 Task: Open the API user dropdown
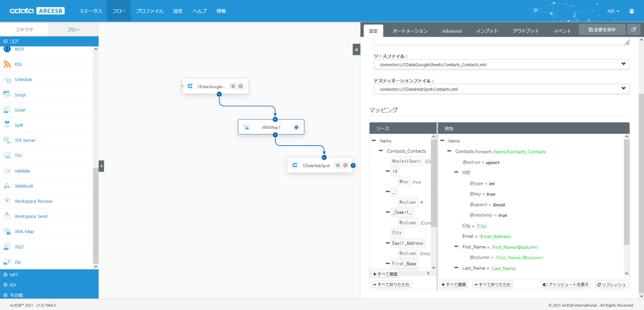613,11
